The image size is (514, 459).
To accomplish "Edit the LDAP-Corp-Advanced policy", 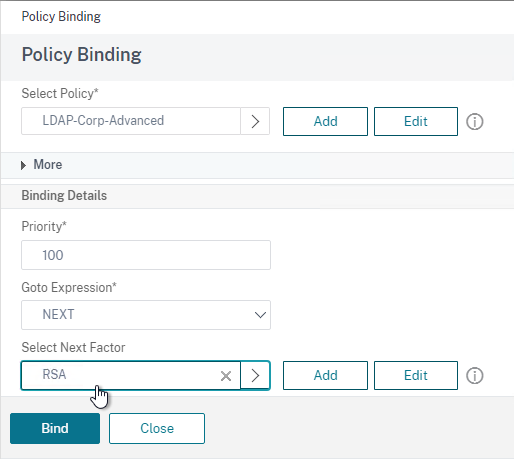I will [416, 121].
